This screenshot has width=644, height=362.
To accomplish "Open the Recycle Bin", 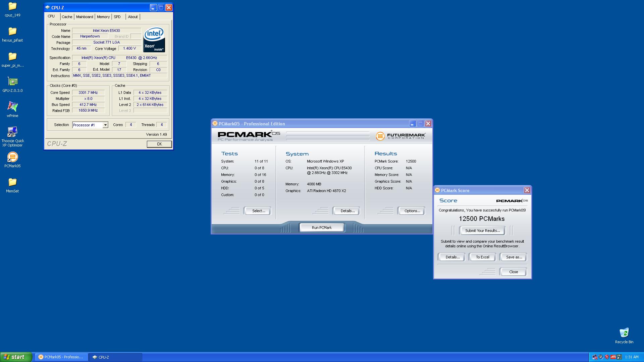I will [624, 336].
